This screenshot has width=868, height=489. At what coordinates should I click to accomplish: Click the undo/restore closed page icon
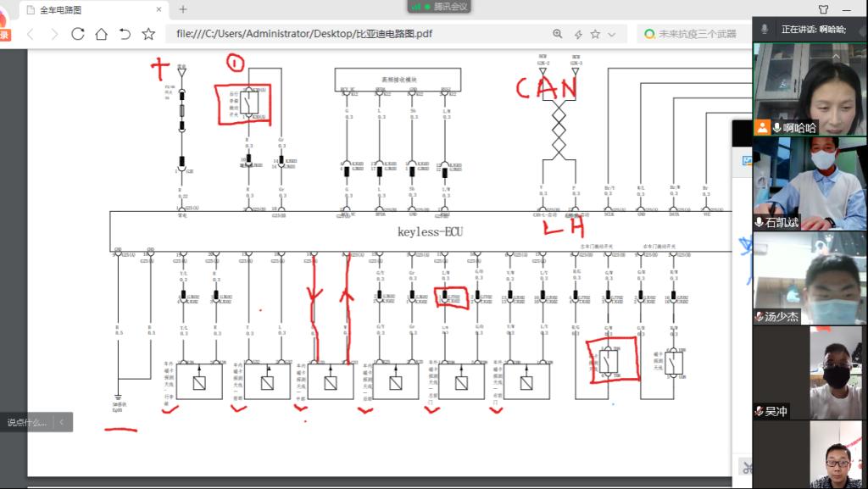(x=125, y=34)
